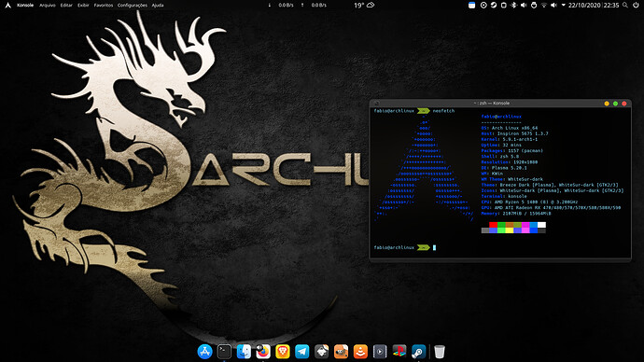Click the yellow swatch in neofetch palette
The image size is (644, 362).
[x=510, y=230]
